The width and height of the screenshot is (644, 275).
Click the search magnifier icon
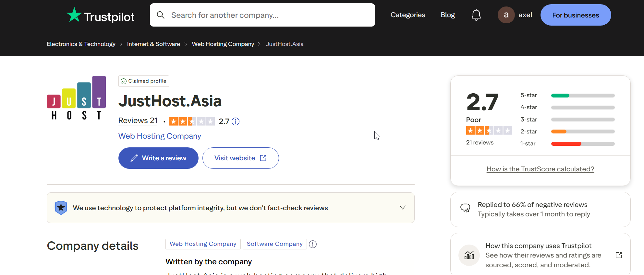(x=161, y=15)
